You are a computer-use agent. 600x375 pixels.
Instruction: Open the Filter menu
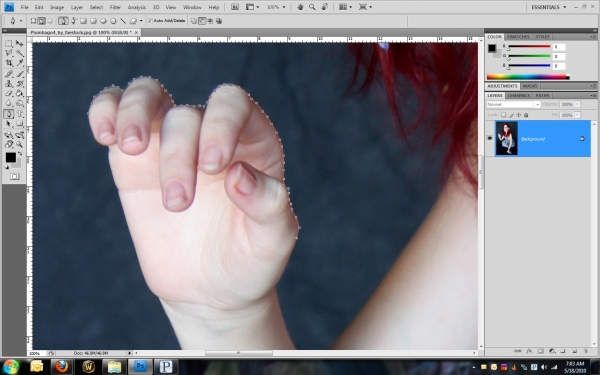pyautogui.click(x=115, y=7)
